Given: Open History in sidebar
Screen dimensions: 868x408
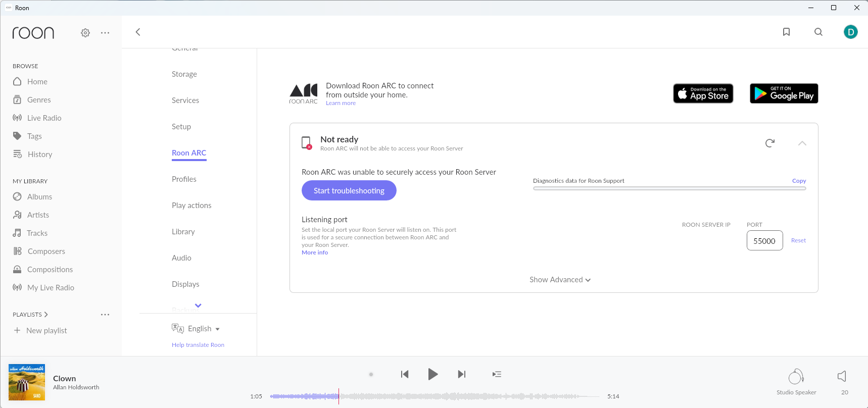Looking at the screenshot, I should click(32, 155).
